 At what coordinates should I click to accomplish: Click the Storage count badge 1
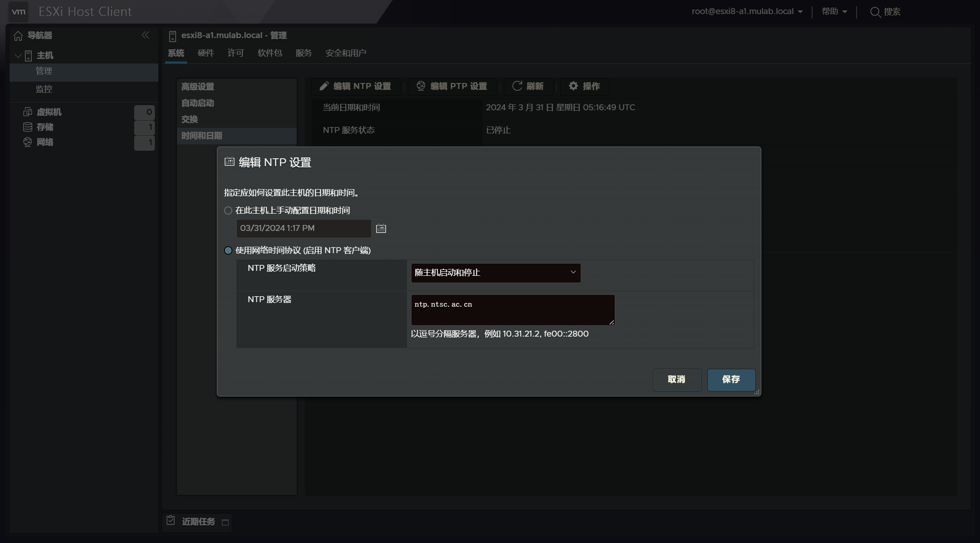(x=144, y=127)
